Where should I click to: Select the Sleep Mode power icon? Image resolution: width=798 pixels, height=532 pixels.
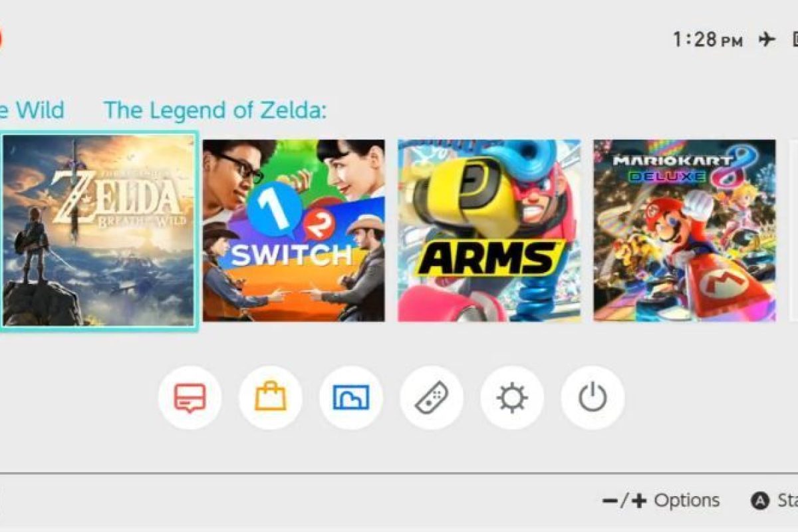point(593,398)
